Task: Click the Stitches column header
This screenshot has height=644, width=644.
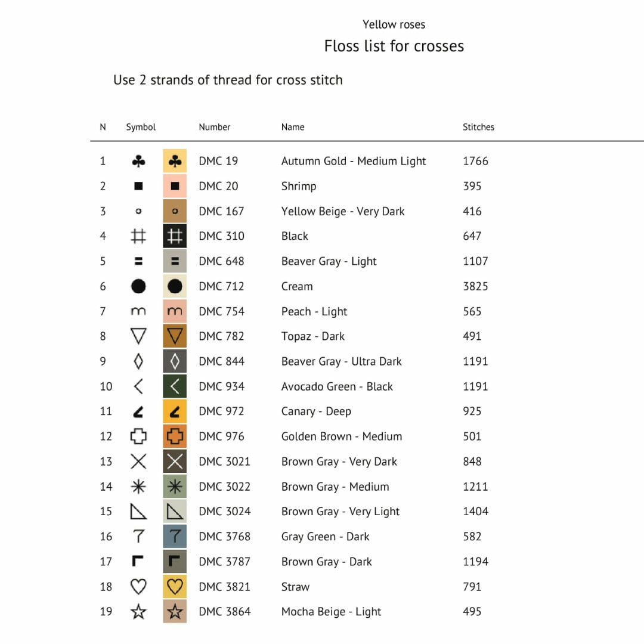Action: pyautogui.click(x=478, y=127)
